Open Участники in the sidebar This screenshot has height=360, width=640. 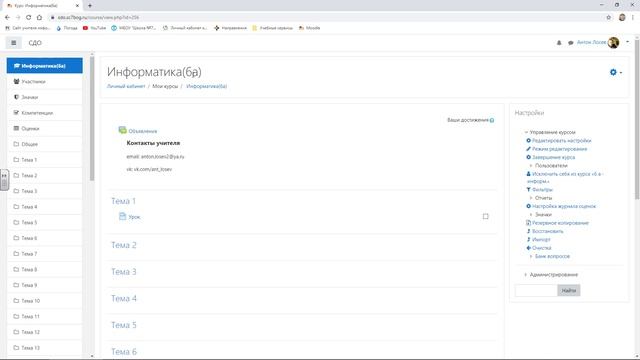(x=44, y=82)
